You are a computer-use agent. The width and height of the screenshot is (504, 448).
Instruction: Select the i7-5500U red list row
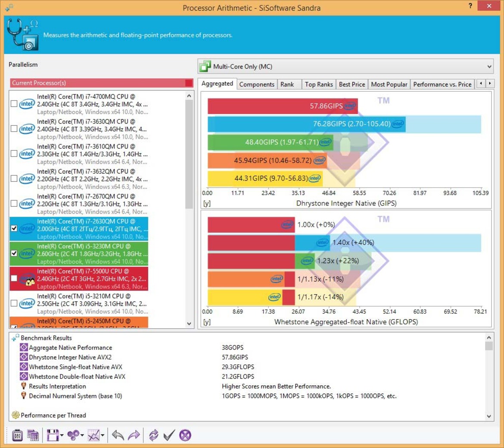pyautogui.click(x=79, y=279)
